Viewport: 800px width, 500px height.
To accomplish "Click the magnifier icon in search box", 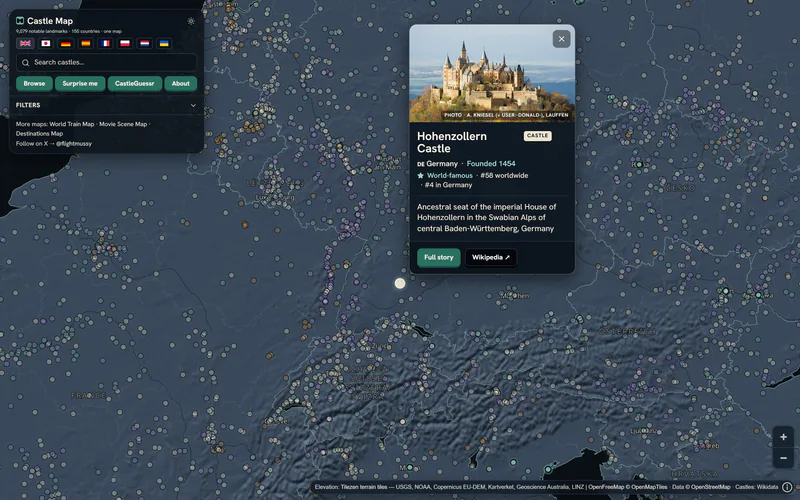I will click(x=26, y=63).
